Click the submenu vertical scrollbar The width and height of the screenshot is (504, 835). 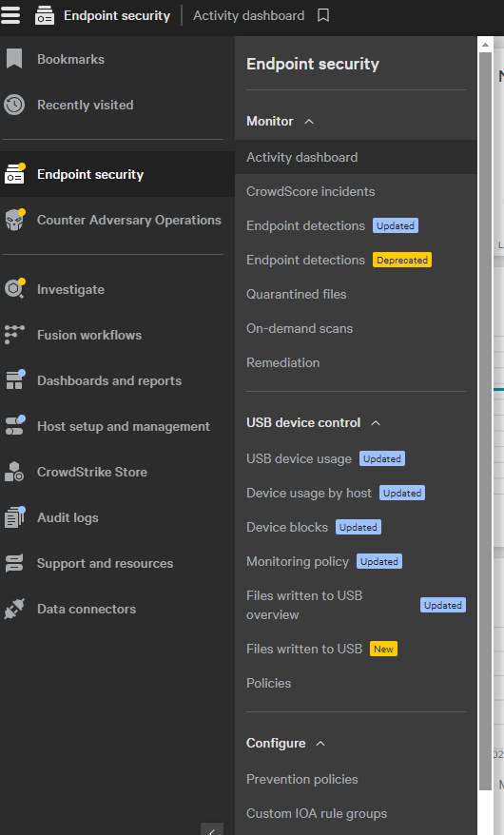[x=485, y=420]
